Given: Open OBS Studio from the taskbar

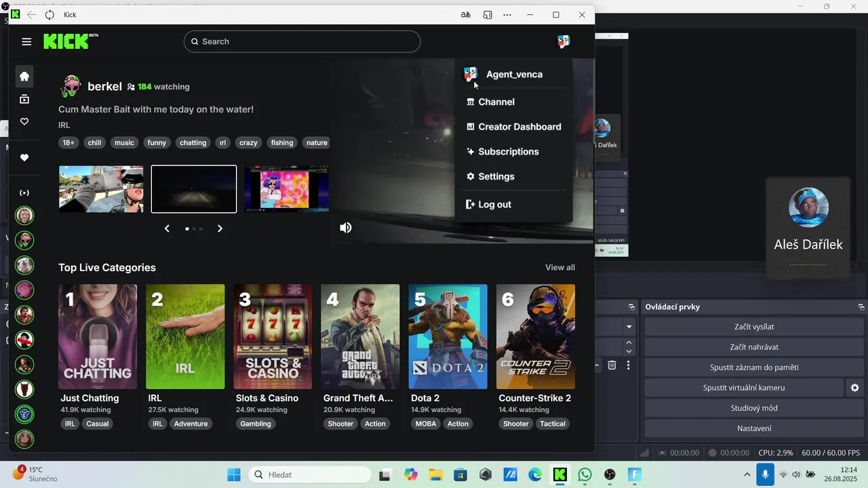Looking at the screenshot, I should click(x=610, y=474).
